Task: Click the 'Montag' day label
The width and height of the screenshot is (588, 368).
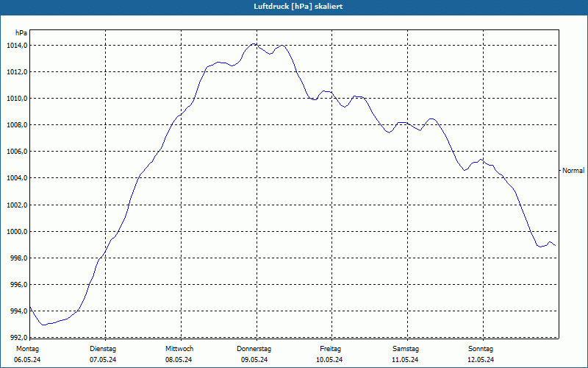Action: tap(27, 349)
